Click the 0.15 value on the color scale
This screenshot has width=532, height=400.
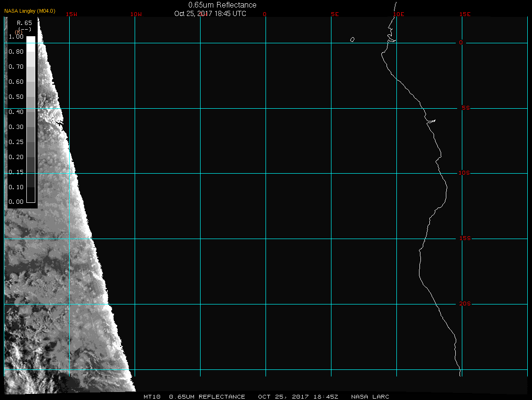coord(16,172)
